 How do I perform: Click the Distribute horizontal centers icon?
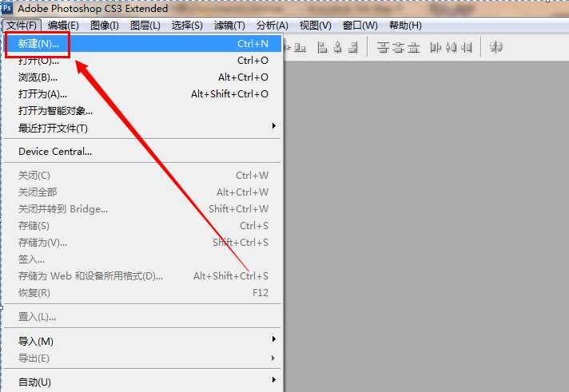click(x=451, y=47)
